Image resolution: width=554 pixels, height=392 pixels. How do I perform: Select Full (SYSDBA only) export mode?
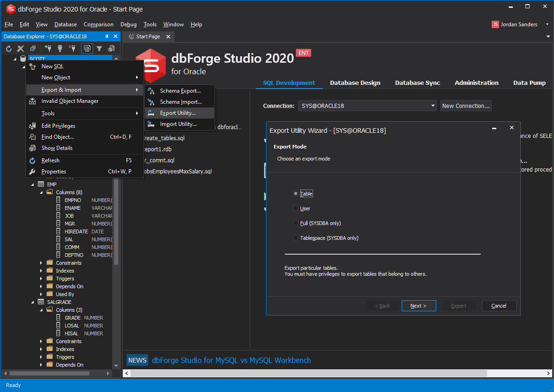(x=296, y=223)
